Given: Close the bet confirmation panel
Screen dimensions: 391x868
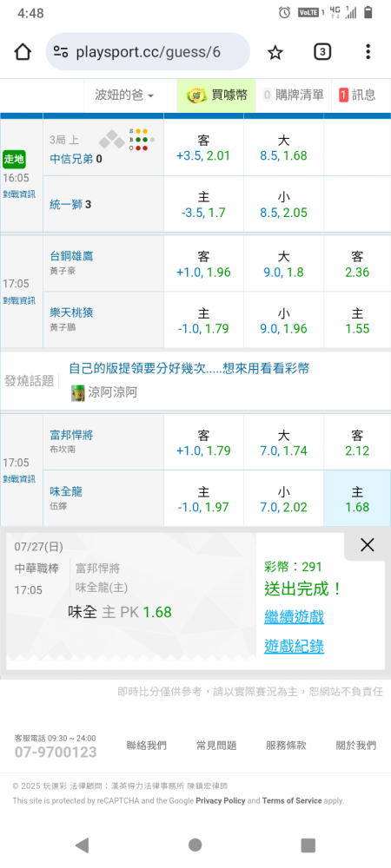Looking at the screenshot, I should point(368,545).
